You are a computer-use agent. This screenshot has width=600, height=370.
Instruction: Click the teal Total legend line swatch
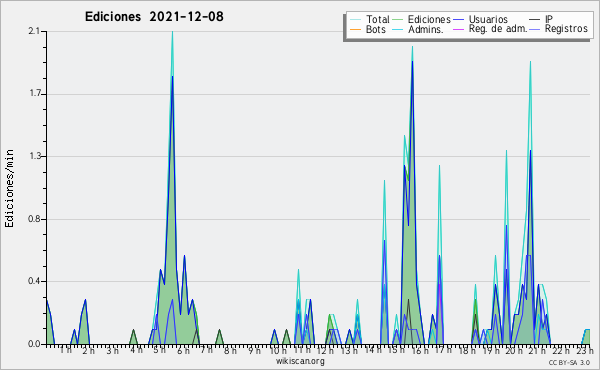(x=355, y=20)
